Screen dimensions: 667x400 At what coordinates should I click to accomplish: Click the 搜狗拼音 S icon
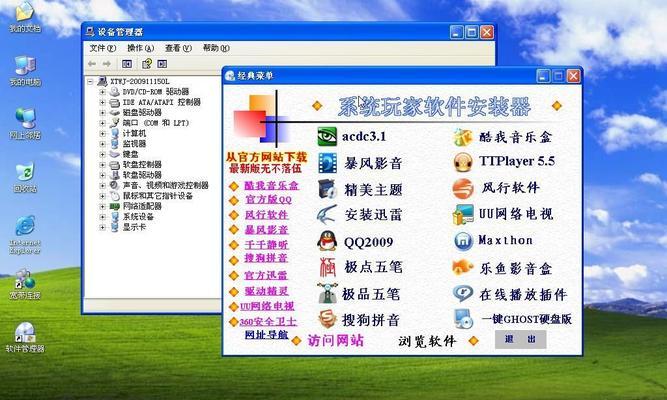[x=327, y=319]
